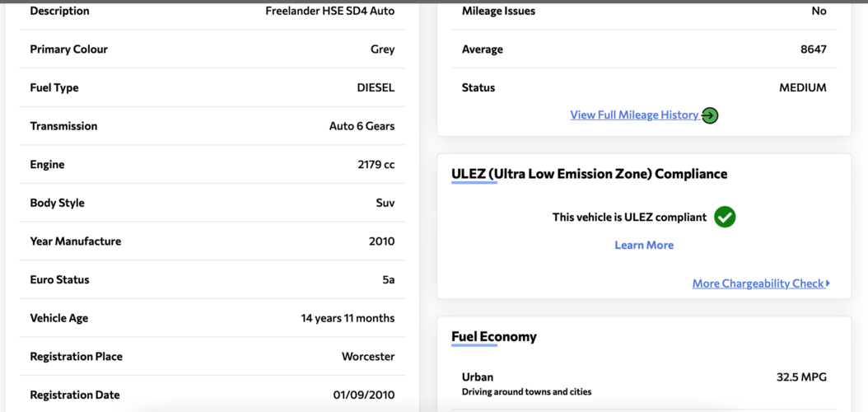Viewport: 868px width, 412px height.
Task: Click the mileage Status MEDIUM value
Action: 803,87
